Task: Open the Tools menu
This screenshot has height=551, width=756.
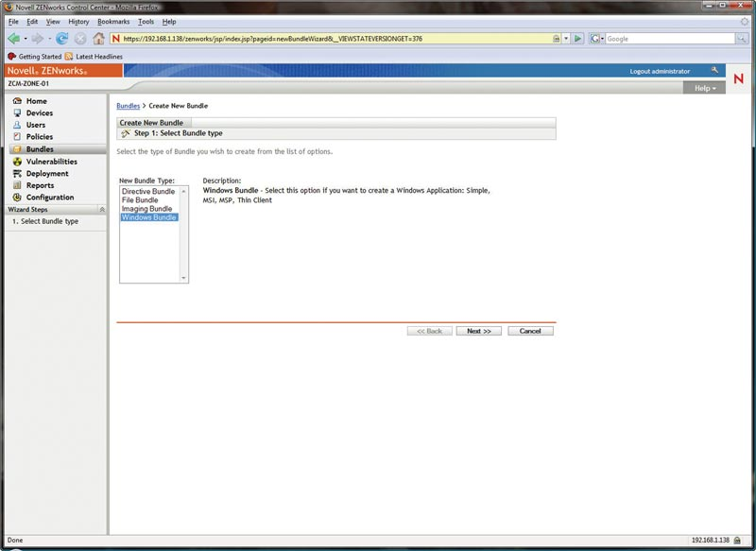Action: tap(146, 22)
